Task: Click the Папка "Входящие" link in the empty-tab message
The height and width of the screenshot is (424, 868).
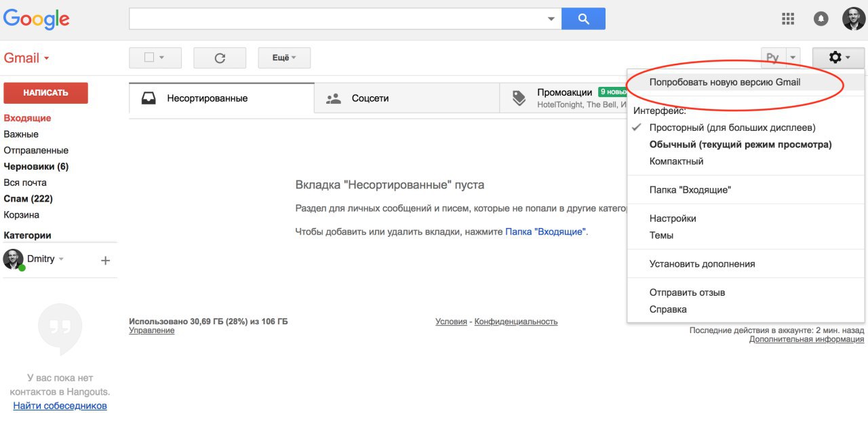Action: click(545, 231)
